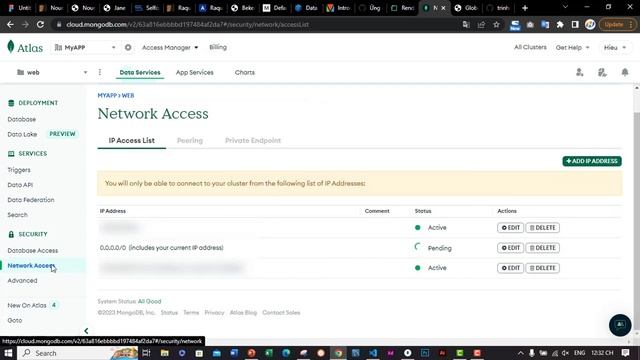The image size is (640, 360).
Task: Click the Billing link
Action: coord(218,47)
